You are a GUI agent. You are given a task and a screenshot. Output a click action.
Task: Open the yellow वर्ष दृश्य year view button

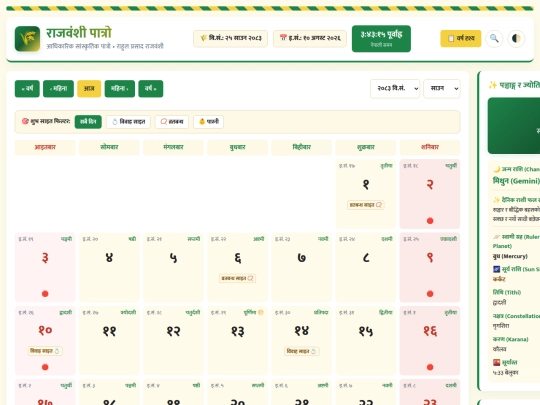460,38
